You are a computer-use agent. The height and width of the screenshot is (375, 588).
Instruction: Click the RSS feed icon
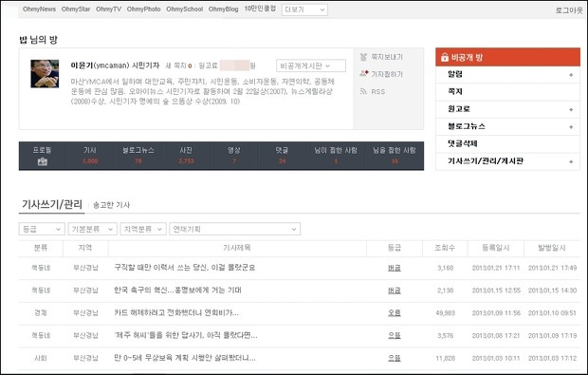[x=363, y=91]
